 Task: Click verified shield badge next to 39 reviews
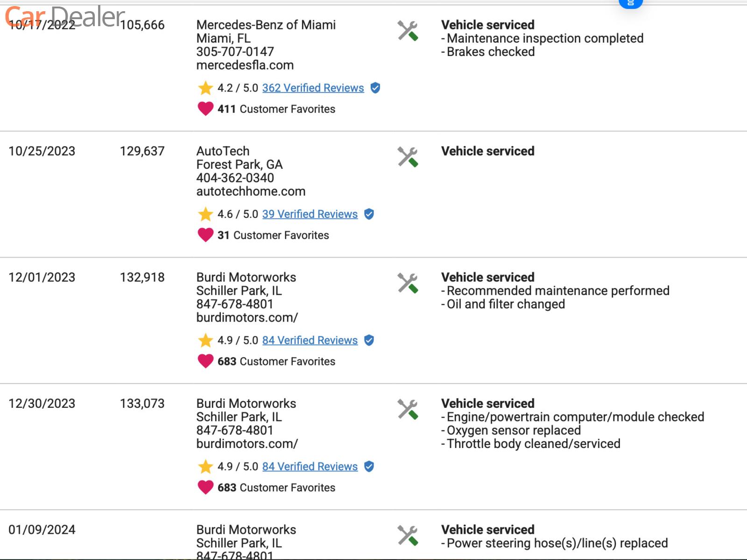(369, 214)
